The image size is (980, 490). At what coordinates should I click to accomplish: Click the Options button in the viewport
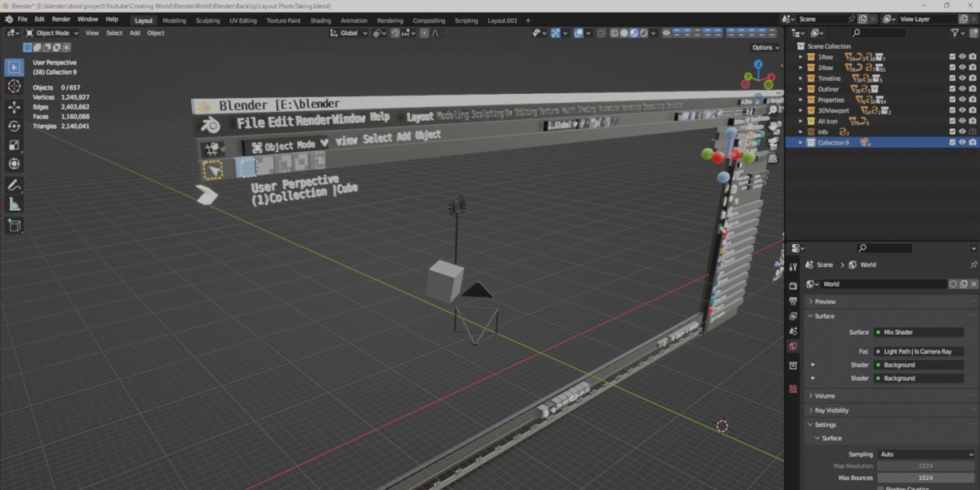[764, 47]
